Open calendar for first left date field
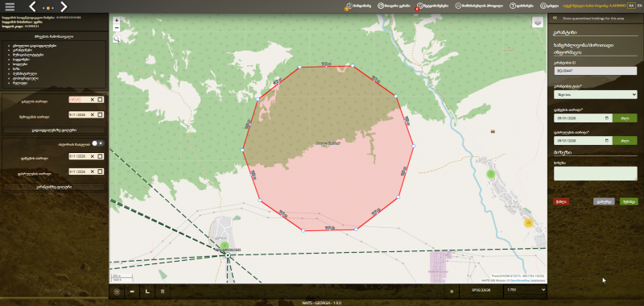Screen dimensions: 644x306 [100, 100]
